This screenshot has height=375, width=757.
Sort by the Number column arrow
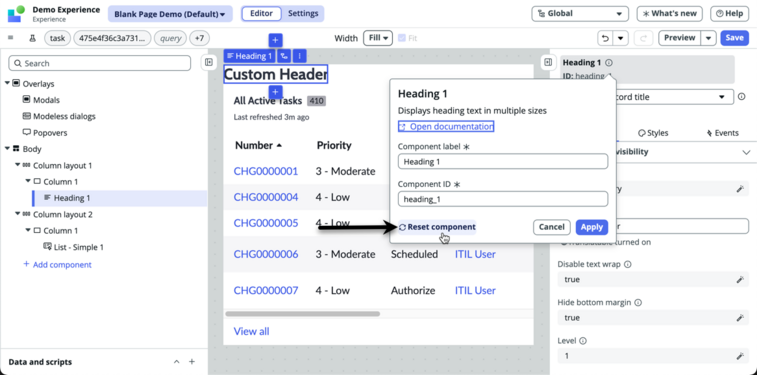click(279, 145)
